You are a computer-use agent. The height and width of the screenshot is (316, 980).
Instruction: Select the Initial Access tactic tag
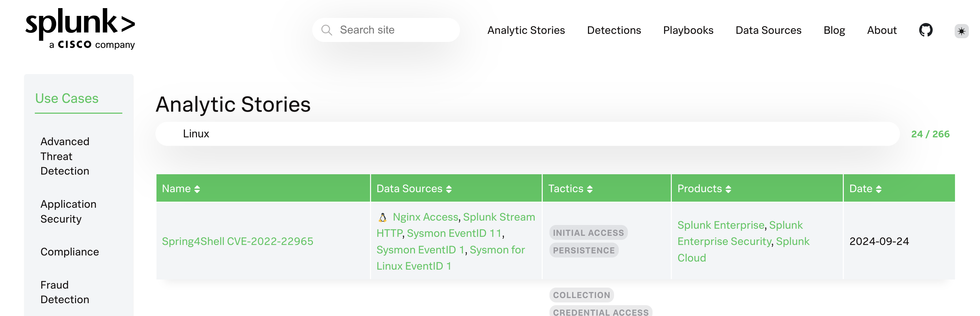[588, 233]
